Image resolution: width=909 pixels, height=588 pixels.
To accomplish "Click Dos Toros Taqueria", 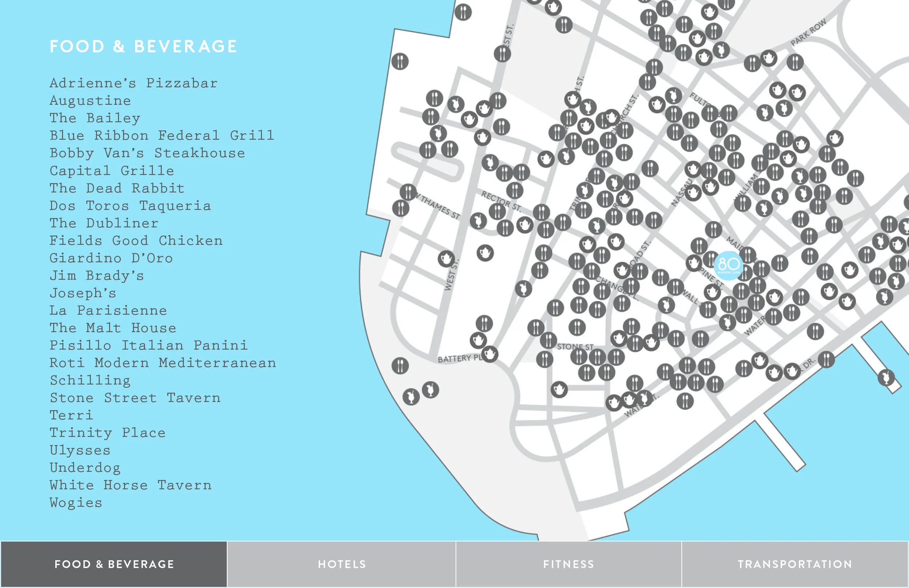I will pyautogui.click(x=130, y=206).
